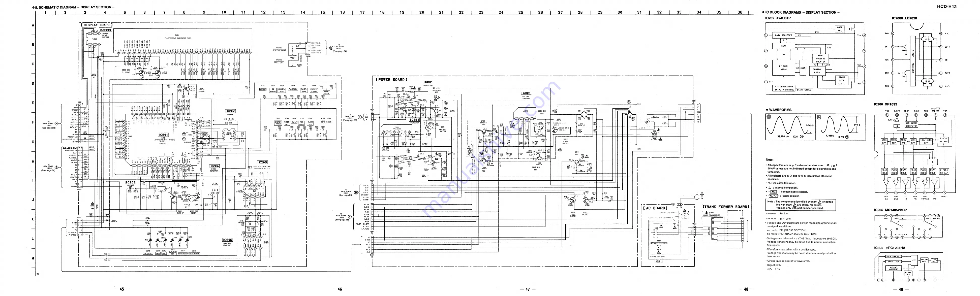Click the boxed 'IC2000' label on schematic
Image resolution: width=980 pixels, height=296 pixels.
tap(105, 30)
